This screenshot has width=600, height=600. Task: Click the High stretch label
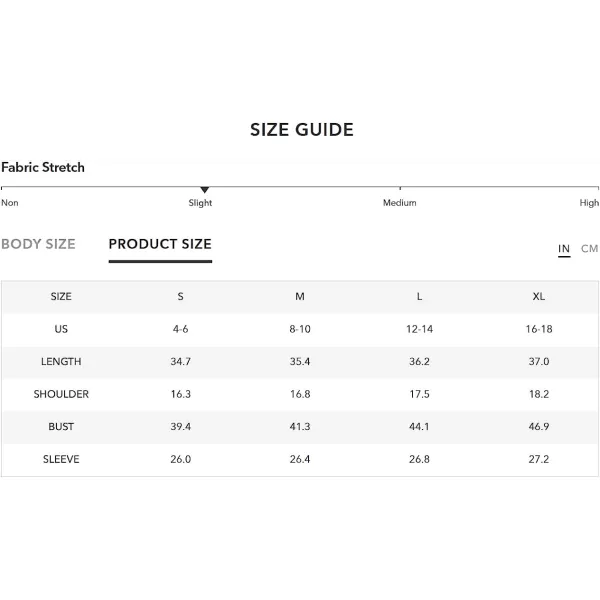(x=589, y=203)
